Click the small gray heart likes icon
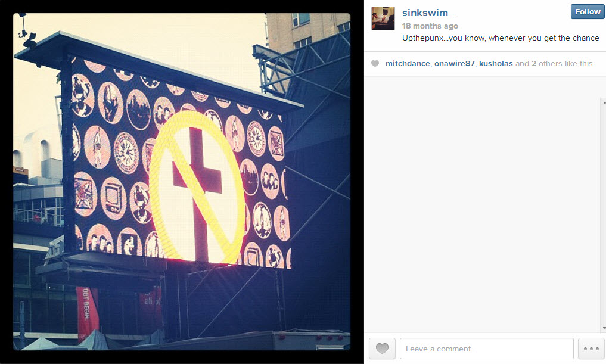This screenshot has width=606, height=364. click(x=375, y=63)
